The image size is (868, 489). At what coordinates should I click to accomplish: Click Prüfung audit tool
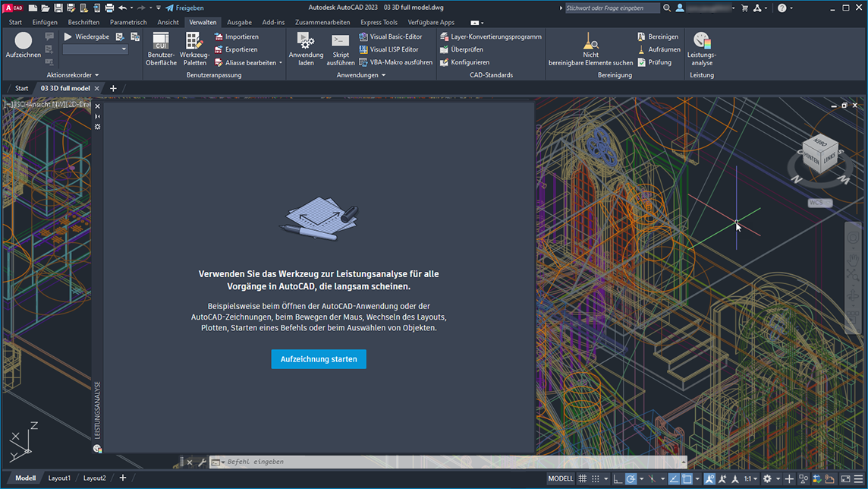point(654,62)
